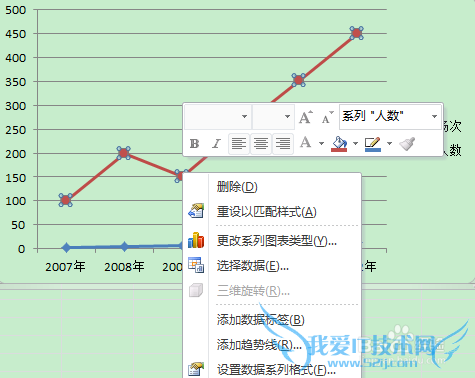Click the 250 value axis label

pos(15,130)
